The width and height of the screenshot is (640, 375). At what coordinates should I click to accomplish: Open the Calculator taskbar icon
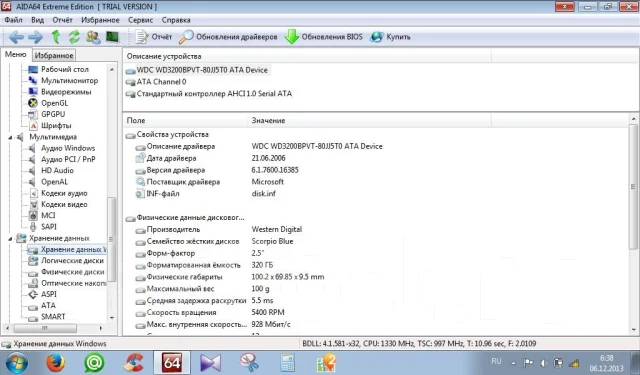pos(287,362)
